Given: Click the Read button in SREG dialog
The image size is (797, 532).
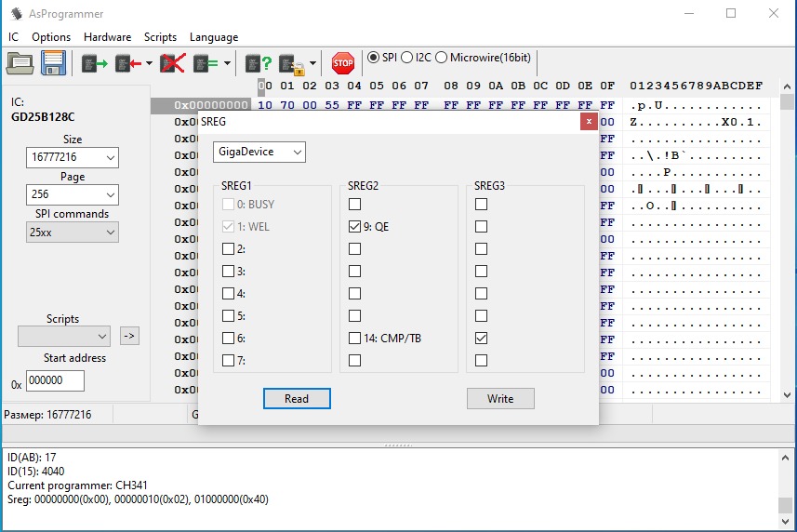Looking at the screenshot, I should pyautogui.click(x=297, y=399).
